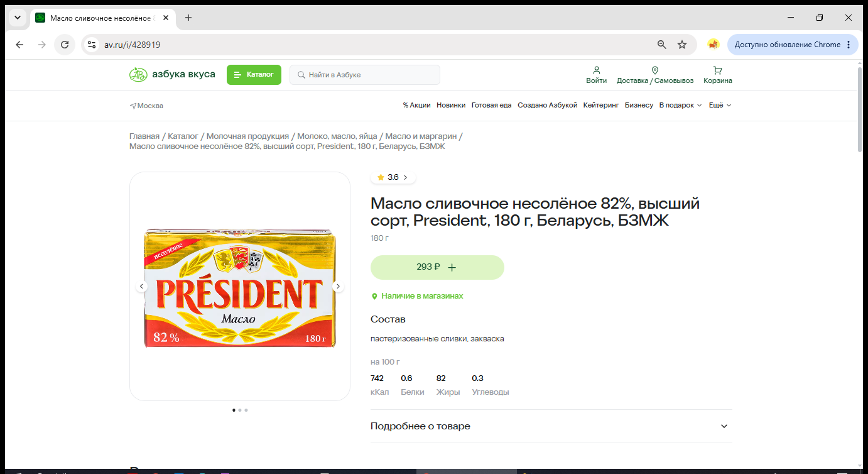Focus the Найти в Азбуке search field
This screenshot has height=474, width=868.
[x=365, y=75]
